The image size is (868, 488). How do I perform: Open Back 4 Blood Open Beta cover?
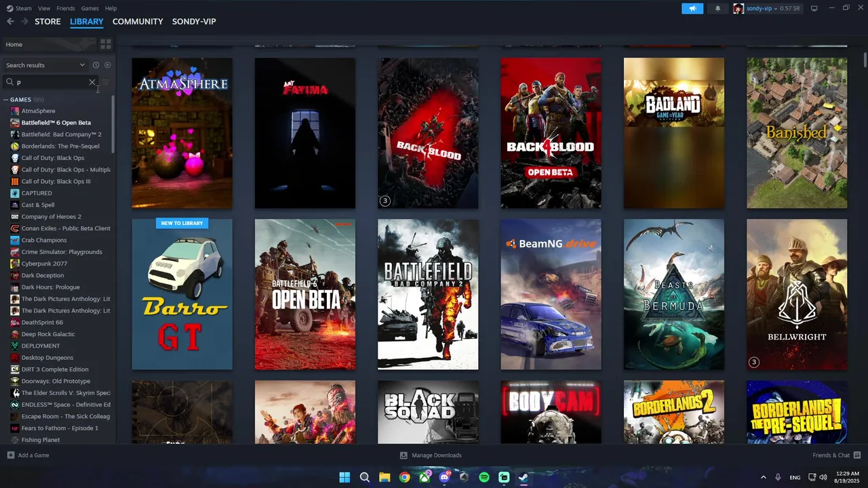(551, 133)
